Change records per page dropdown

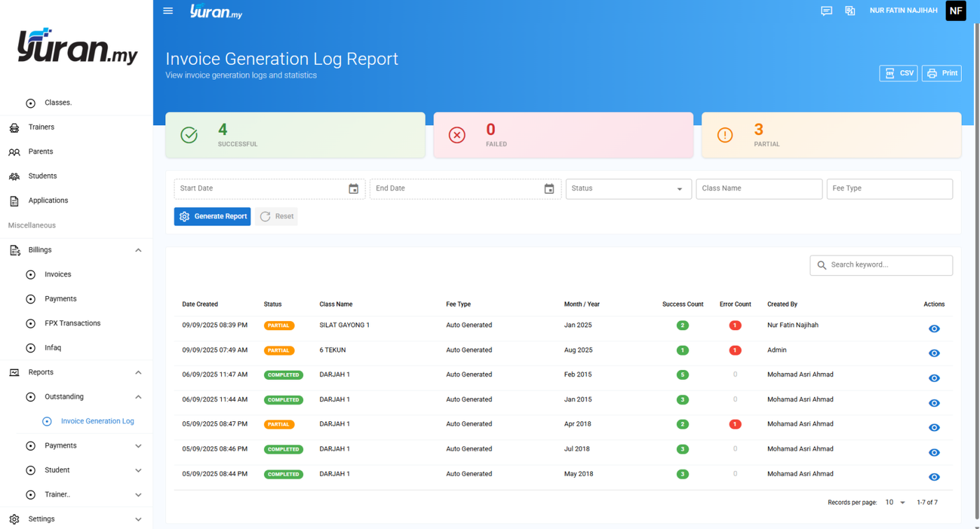tap(895, 502)
